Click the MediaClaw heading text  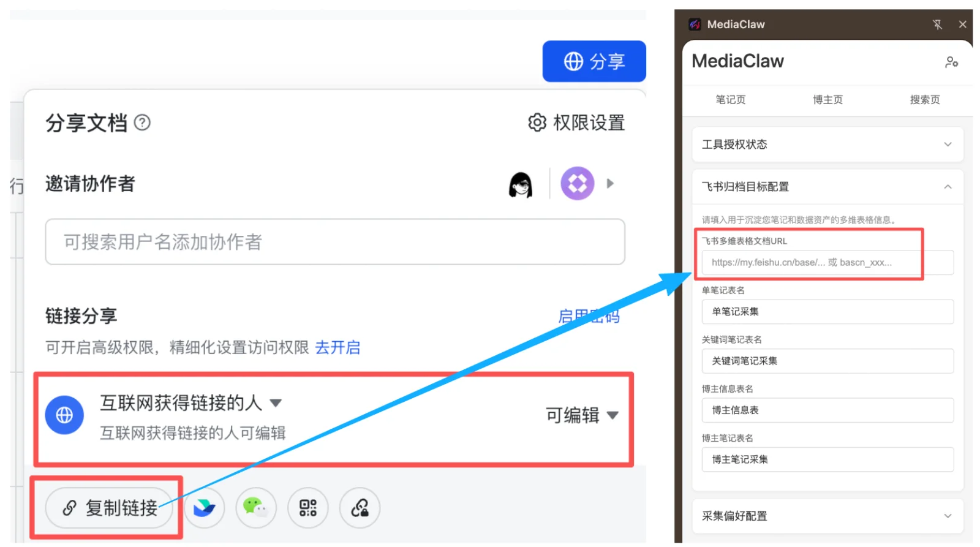coord(737,61)
